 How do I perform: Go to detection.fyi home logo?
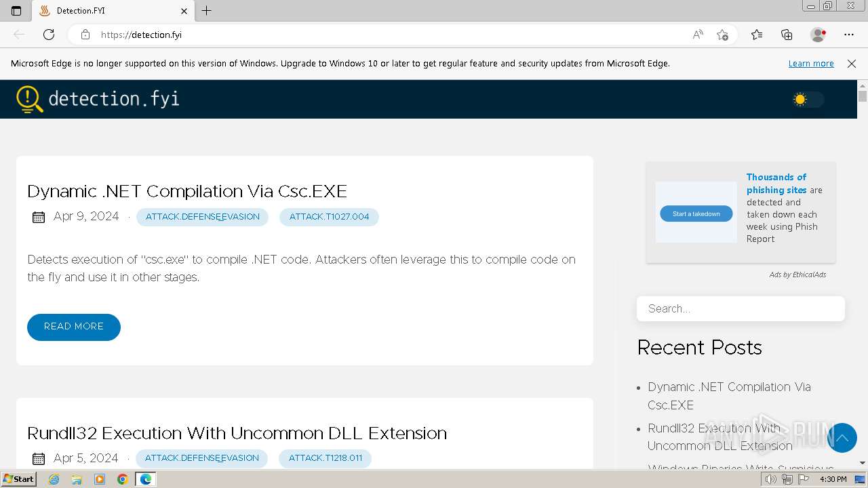pyautogui.click(x=98, y=99)
